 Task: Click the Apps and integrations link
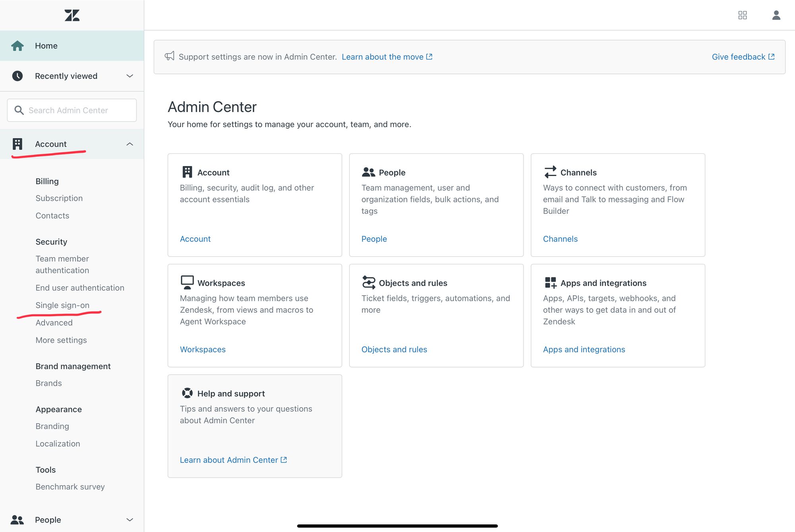click(x=584, y=349)
